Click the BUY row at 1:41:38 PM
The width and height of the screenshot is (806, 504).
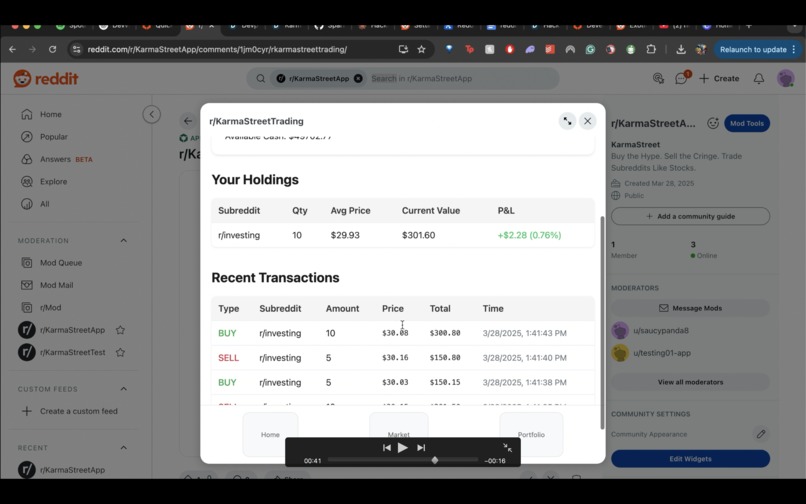click(x=402, y=382)
